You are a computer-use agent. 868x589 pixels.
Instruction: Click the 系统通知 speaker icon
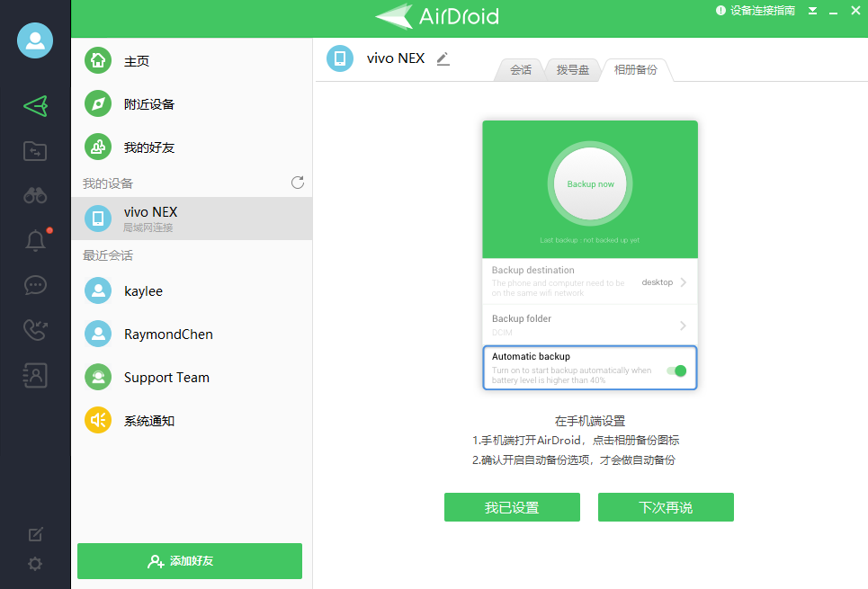coord(98,420)
